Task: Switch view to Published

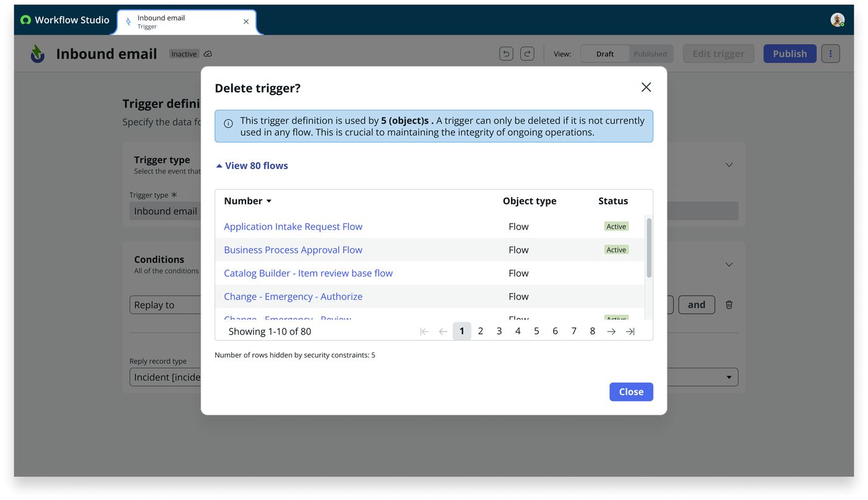Action: coord(650,54)
